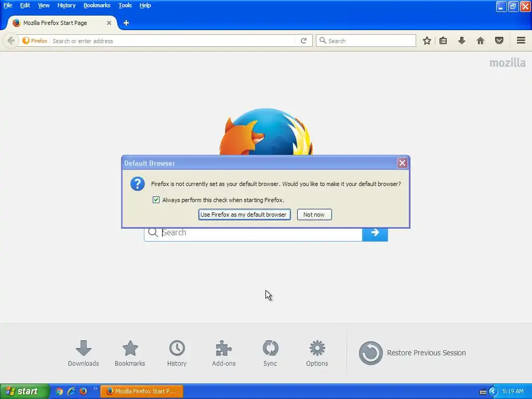Click Restore Previous Session button
532x399 pixels.
point(412,353)
